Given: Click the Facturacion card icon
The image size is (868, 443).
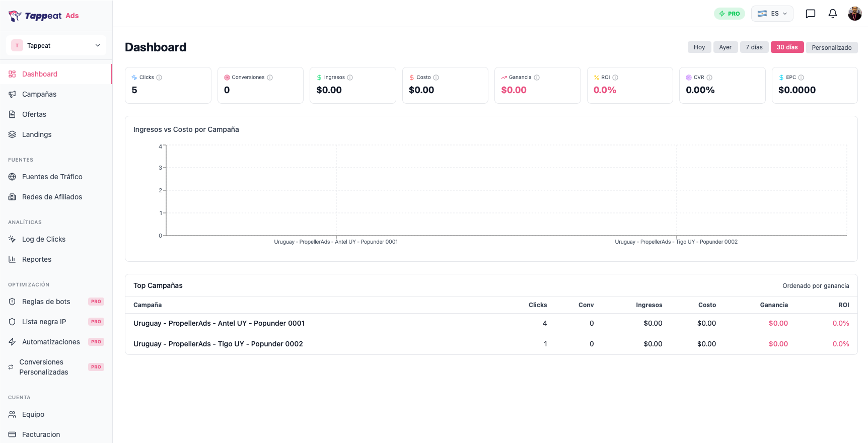Looking at the screenshot, I should point(12,434).
